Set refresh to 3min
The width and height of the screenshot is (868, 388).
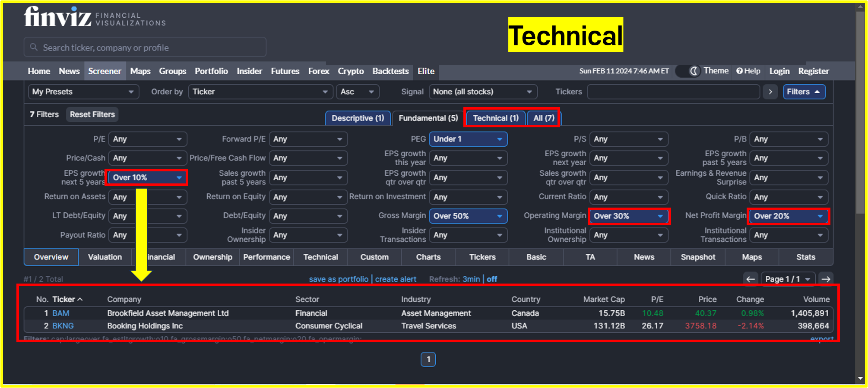pos(471,279)
